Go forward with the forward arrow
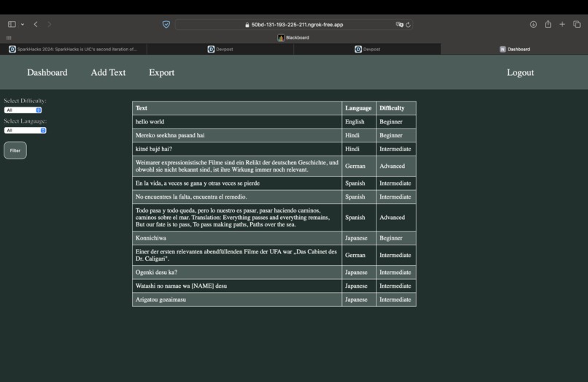 pyautogui.click(x=49, y=24)
